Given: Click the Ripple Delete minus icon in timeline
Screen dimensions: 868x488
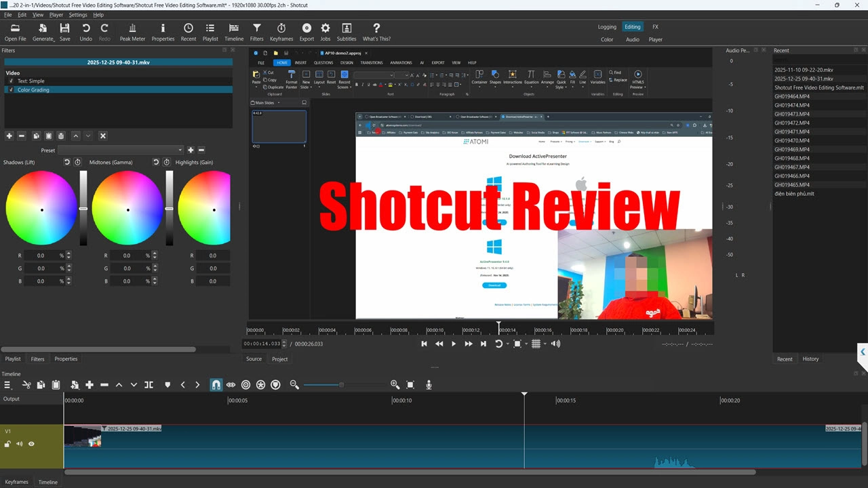Looking at the screenshot, I should click(x=104, y=385).
